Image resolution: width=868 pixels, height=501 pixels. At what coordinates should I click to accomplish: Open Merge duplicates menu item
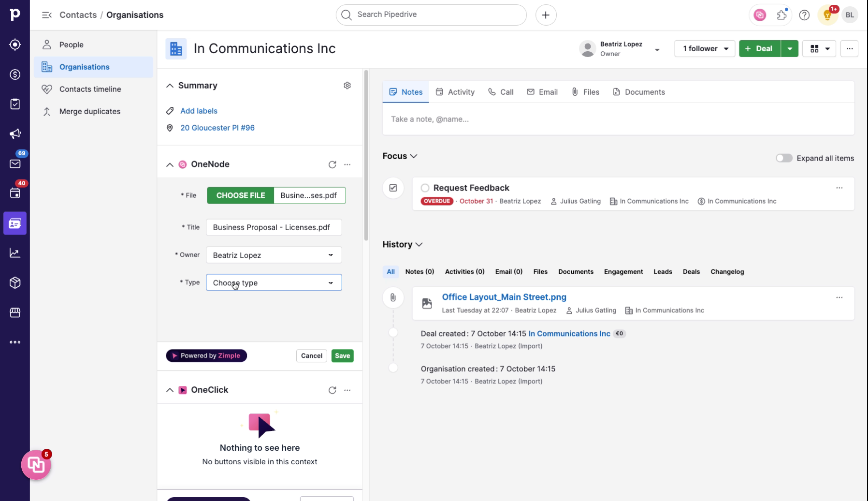point(93,111)
